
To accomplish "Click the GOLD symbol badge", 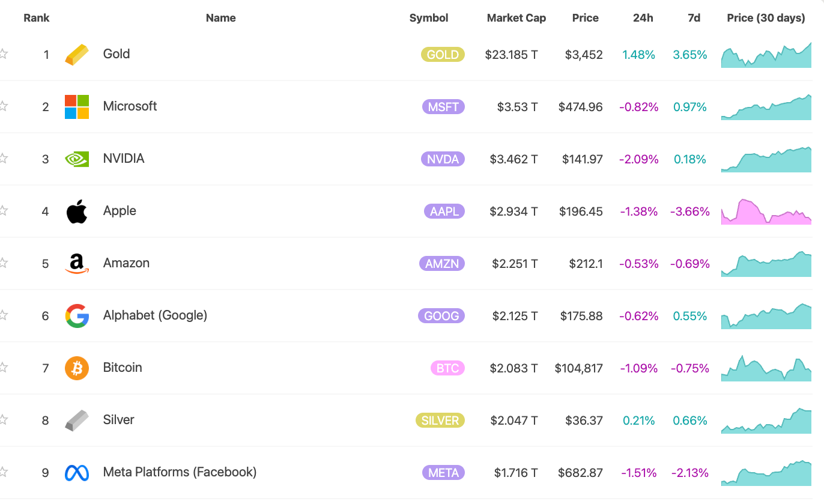I will (x=443, y=55).
